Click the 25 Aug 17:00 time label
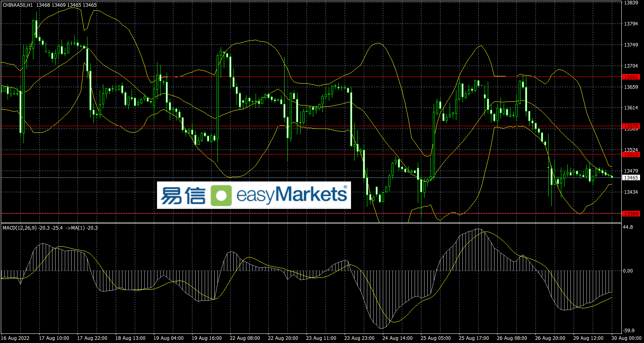This screenshot has width=644, height=343. [474, 338]
